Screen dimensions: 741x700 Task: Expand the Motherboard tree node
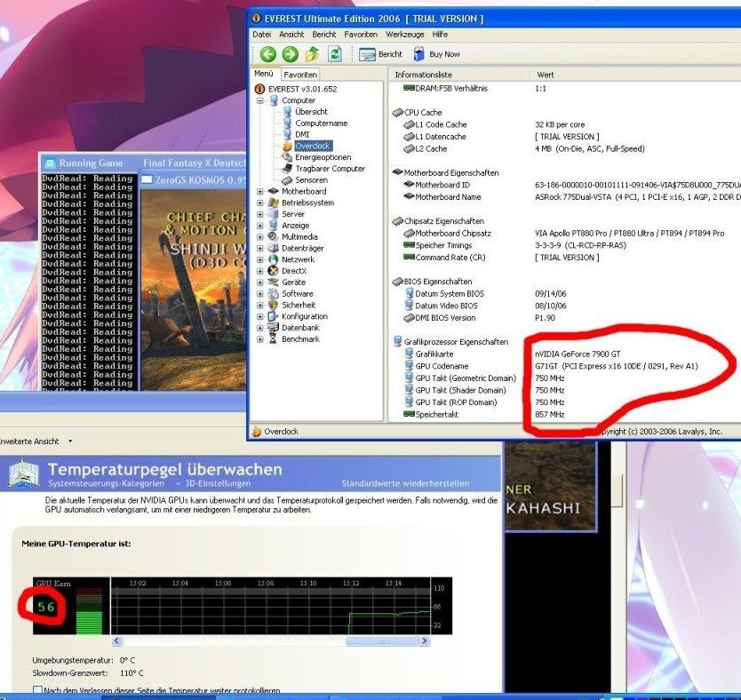[x=260, y=191]
